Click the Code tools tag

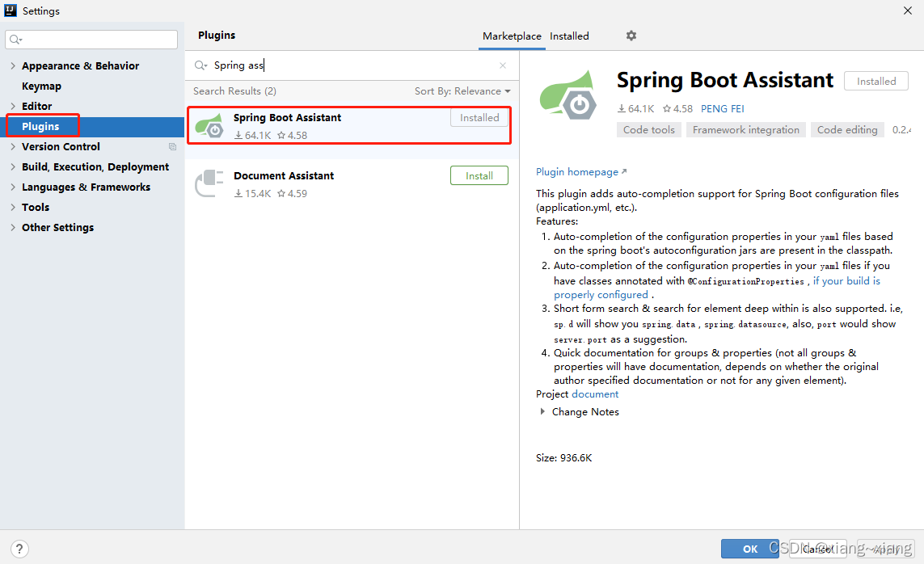tap(649, 129)
